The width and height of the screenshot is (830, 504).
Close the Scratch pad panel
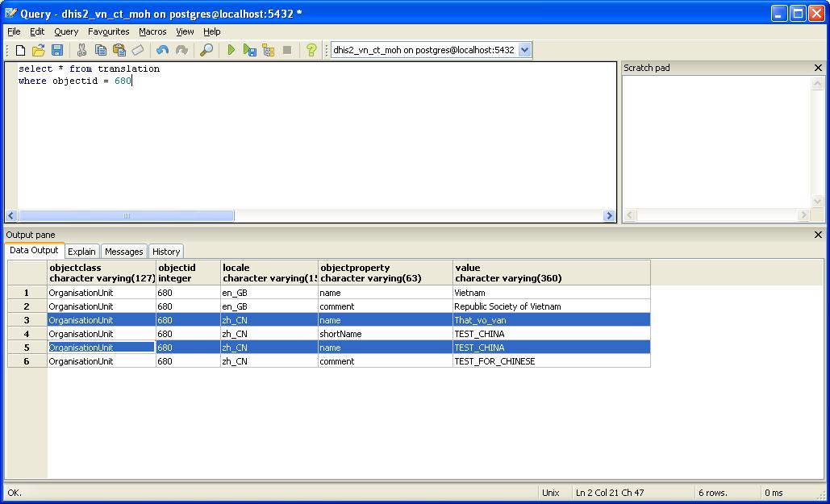[818, 68]
